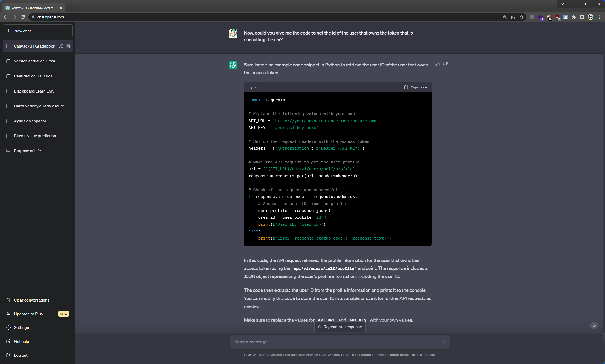
Task: Delete Canvas API Gradebook chat via trash icon
Action: pos(68,46)
